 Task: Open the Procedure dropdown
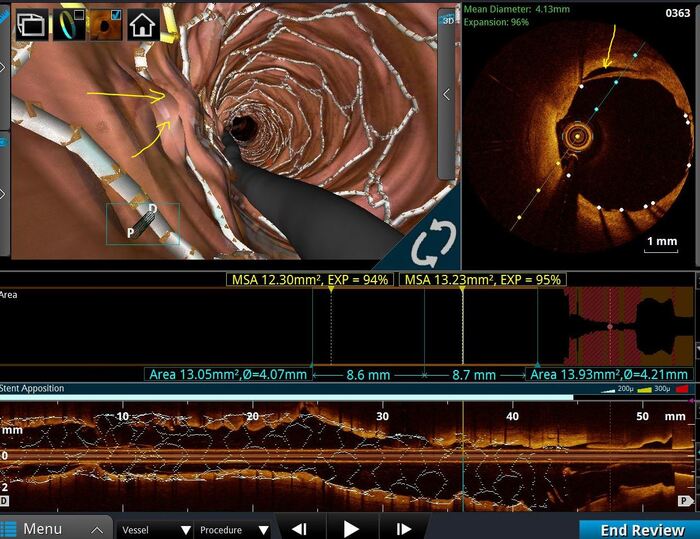tap(233, 530)
